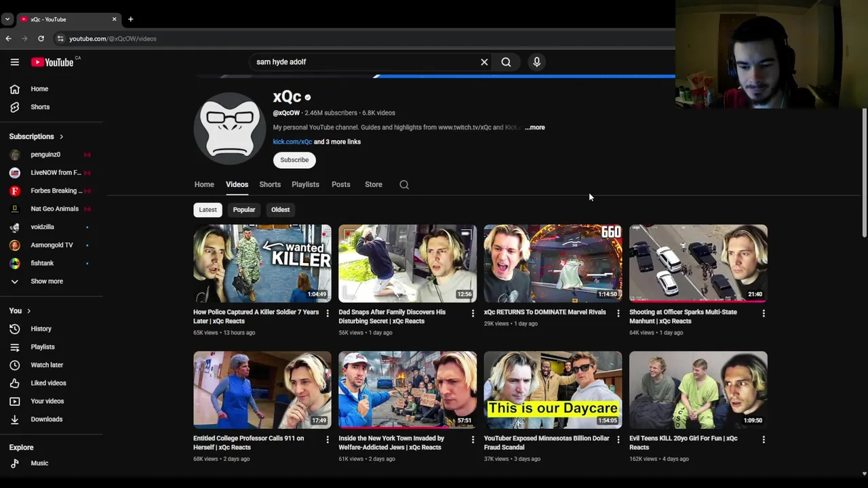Switch to channel Store tab

tap(374, 184)
